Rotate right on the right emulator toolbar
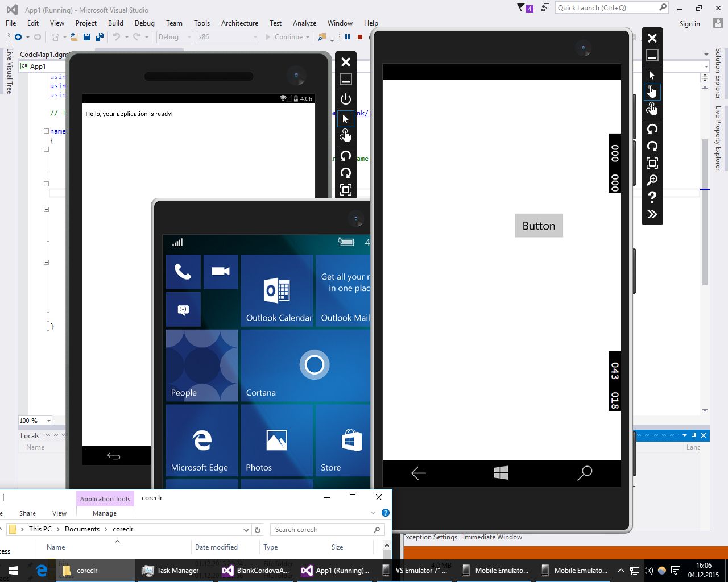728x582 pixels. [x=652, y=146]
